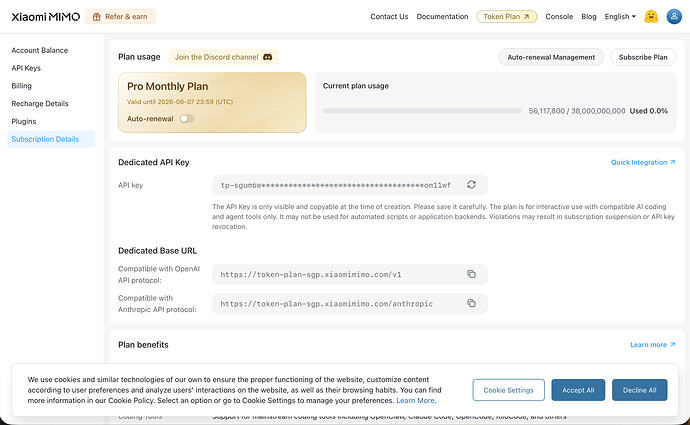The image size is (690, 425).
Task: Go to Xiaomi MiMo home logo
Action: pyautogui.click(x=46, y=17)
